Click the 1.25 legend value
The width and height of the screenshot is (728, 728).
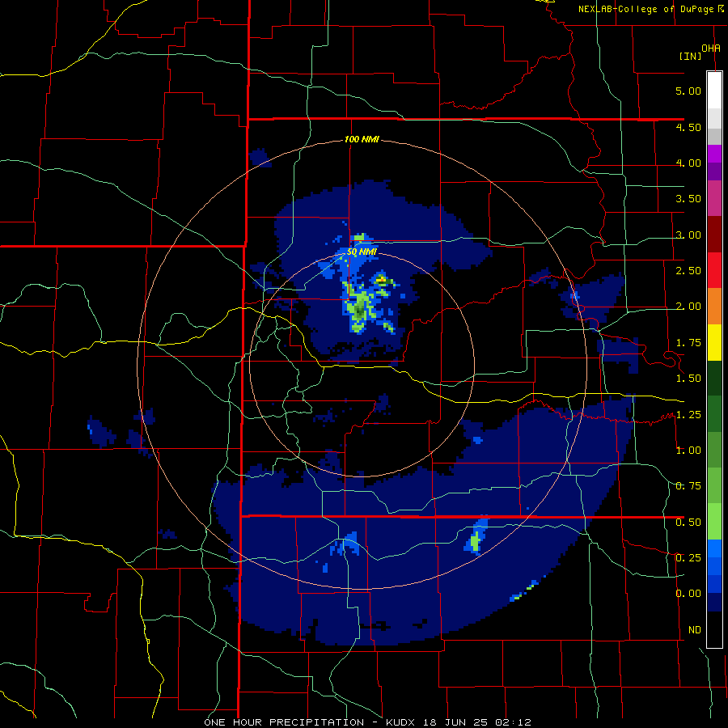[688, 415]
